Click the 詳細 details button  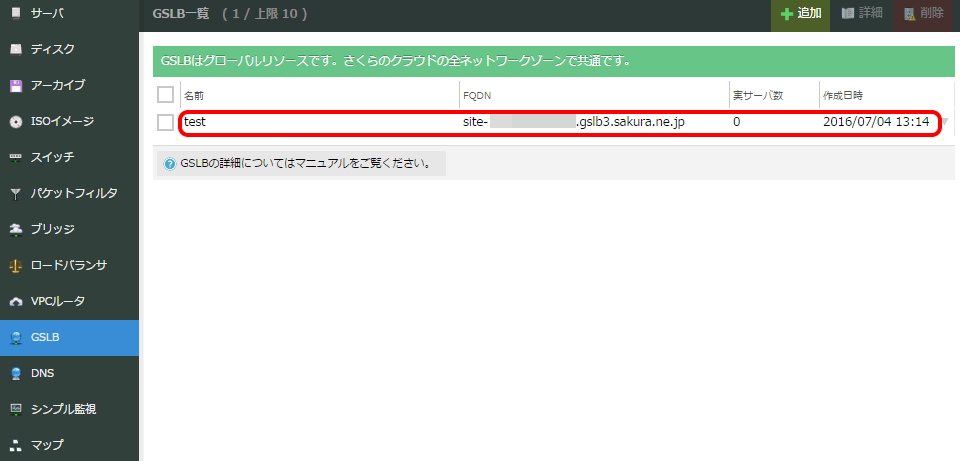click(861, 13)
